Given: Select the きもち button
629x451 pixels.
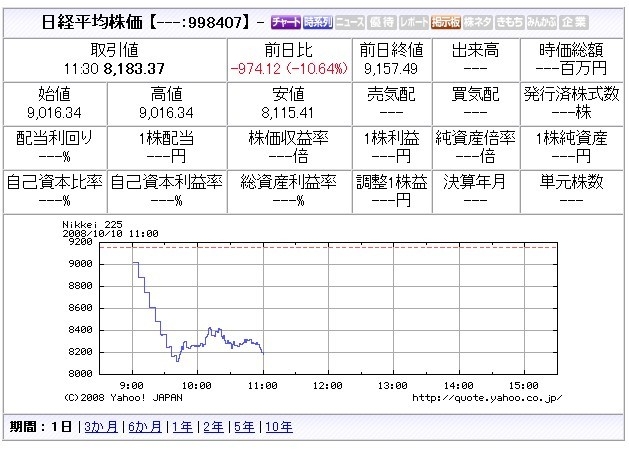Looking at the screenshot, I should (x=509, y=22).
